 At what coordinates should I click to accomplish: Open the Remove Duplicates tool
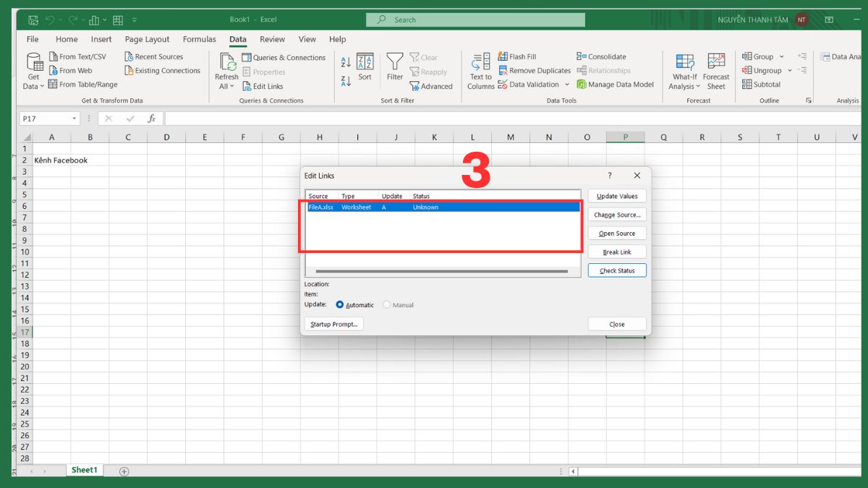[535, 70]
